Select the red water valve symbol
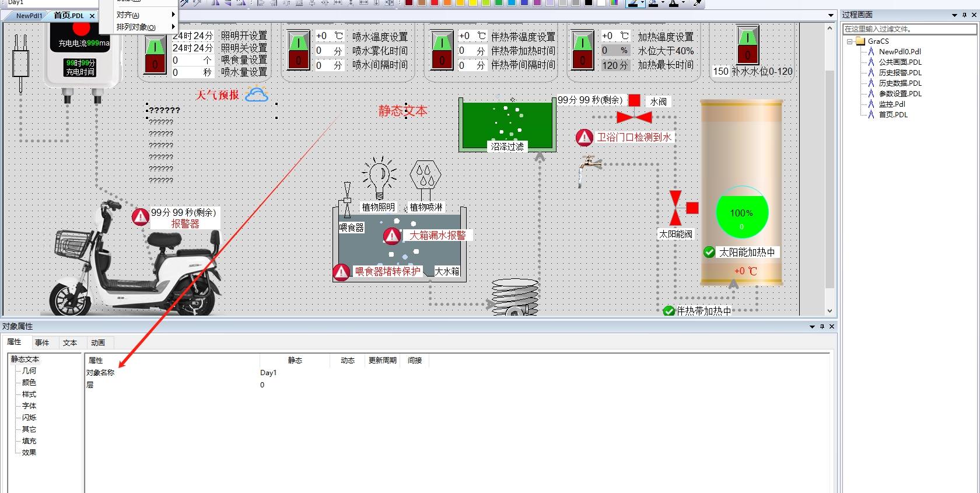Screen dimensions: 980x493 (634, 117)
